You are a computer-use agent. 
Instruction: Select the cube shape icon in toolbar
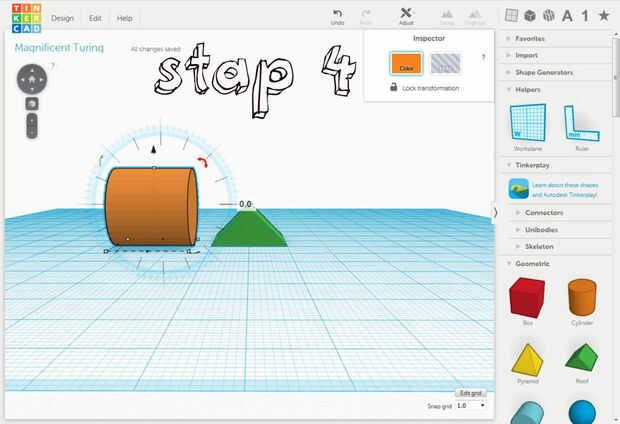[x=529, y=16]
